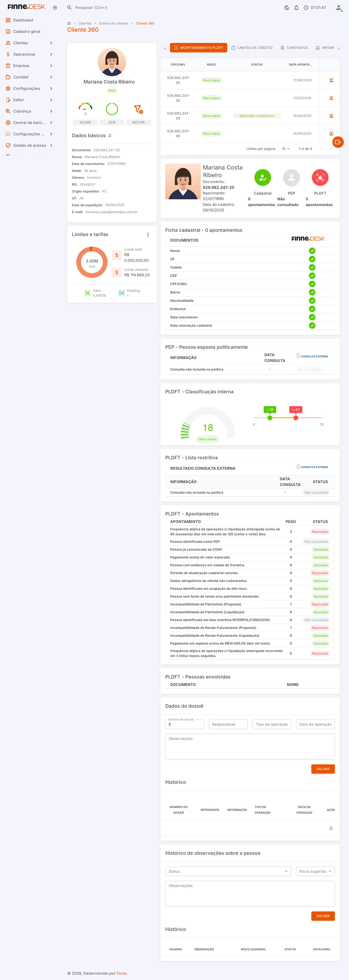Expand the Operacional sidebar menu

tap(29, 54)
